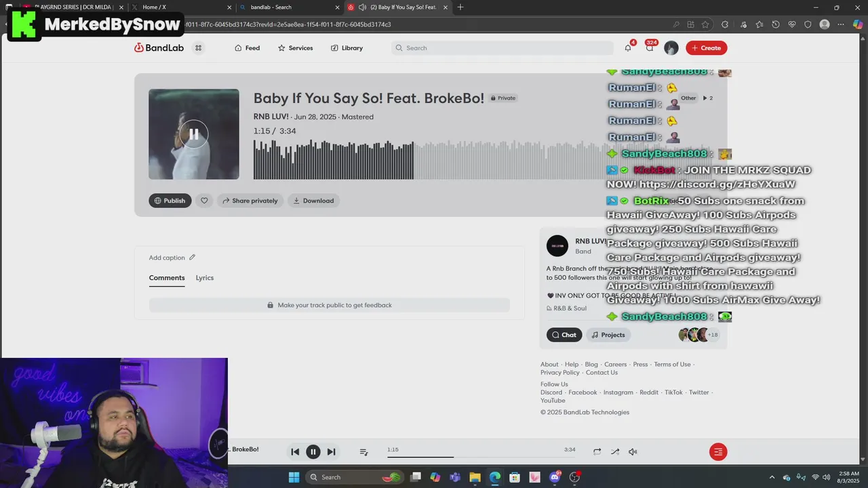The height and width of the screenshot is (488, 868).
Task: Switch to the Comments tab
Action: click(x=167, y=278)
